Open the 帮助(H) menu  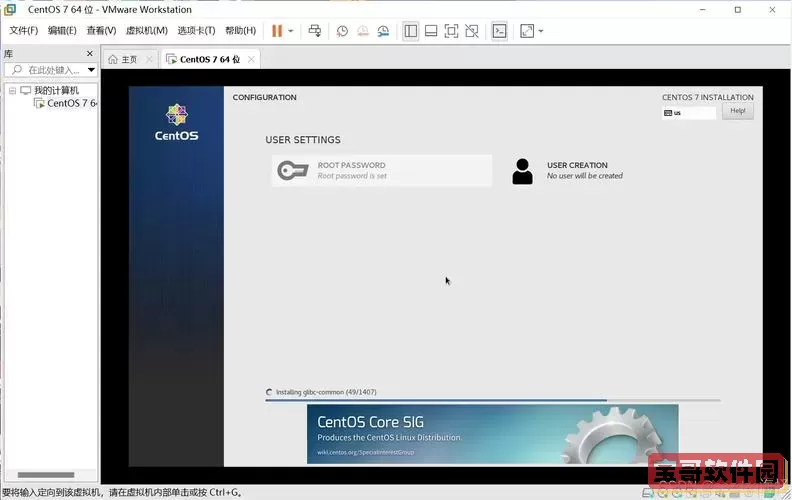pos(240,30)
